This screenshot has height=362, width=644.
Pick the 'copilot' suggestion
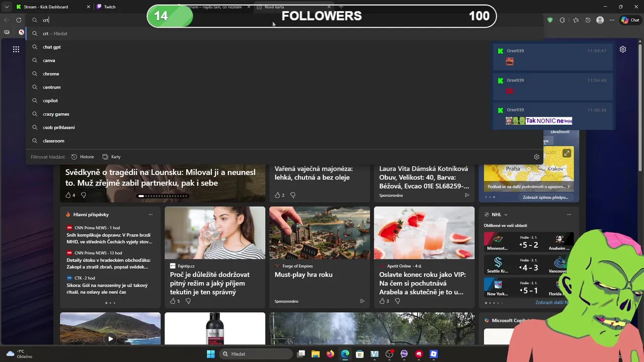tap(285, 101)
